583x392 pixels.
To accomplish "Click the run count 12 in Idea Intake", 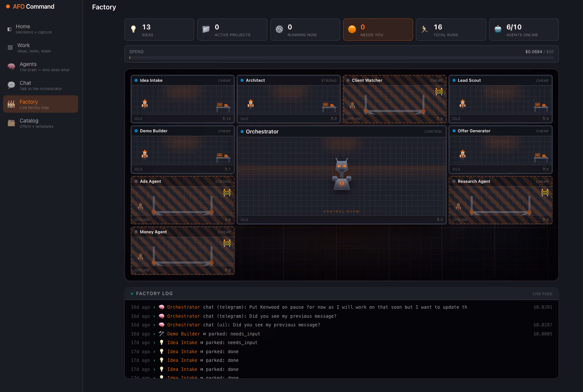I will 227,119.
